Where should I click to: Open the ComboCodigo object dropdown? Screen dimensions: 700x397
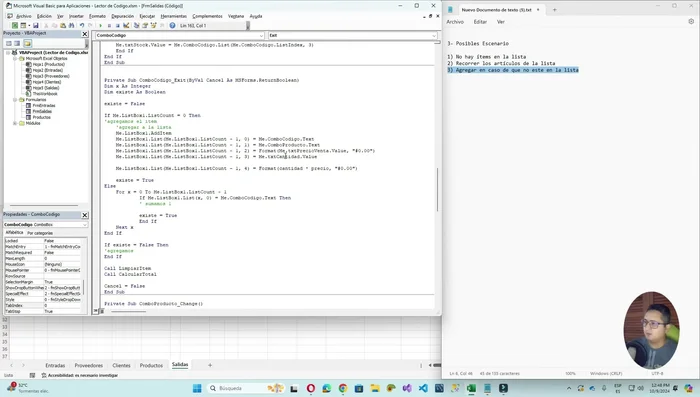[x=261, y=35]
